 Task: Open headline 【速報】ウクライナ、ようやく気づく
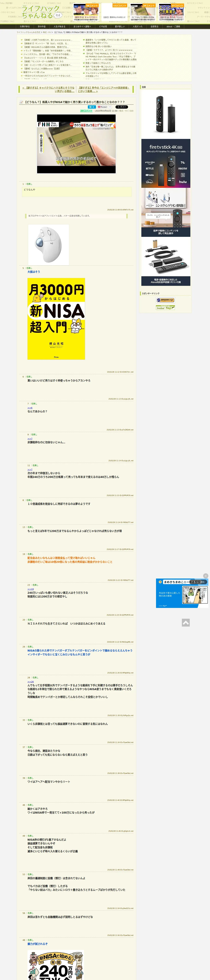[x=109, y=50]
